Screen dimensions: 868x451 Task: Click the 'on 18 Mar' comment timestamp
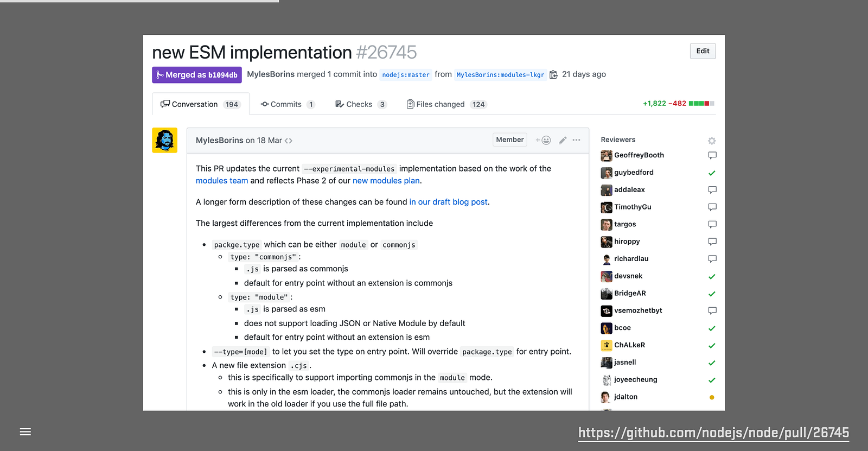[264, 141]
